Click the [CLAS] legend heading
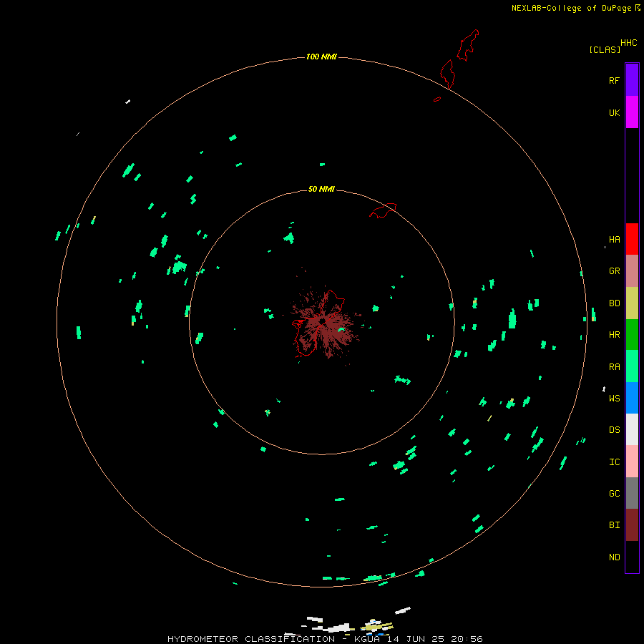Image resolution: width=644 pixels, height=644 pixels. click(605, 49)
